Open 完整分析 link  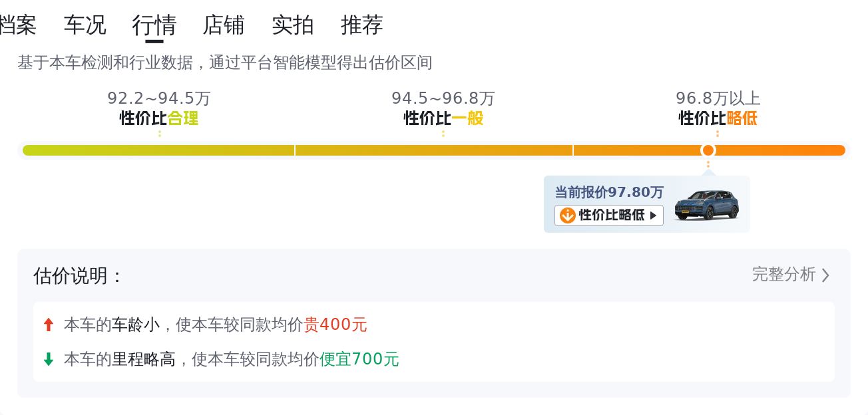coord(783,275)
